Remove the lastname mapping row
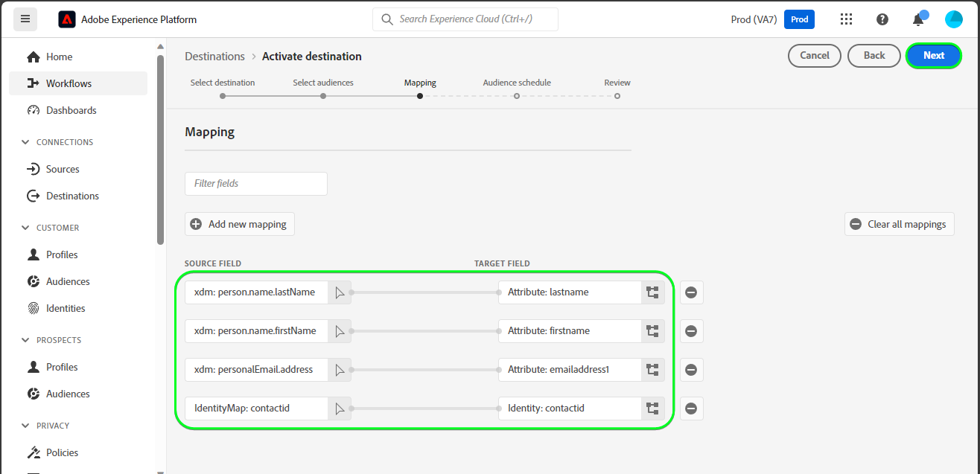This screenshot has width=980, height=474. click(691, 292)
